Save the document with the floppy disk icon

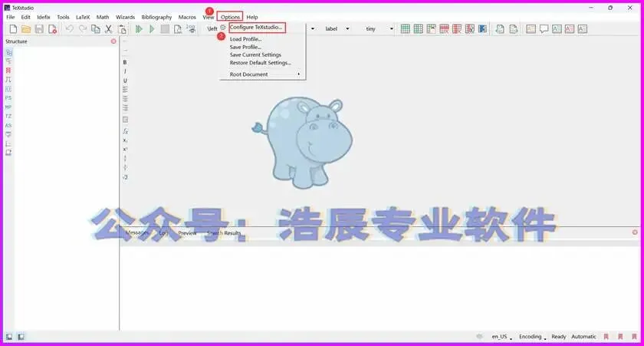39,28
